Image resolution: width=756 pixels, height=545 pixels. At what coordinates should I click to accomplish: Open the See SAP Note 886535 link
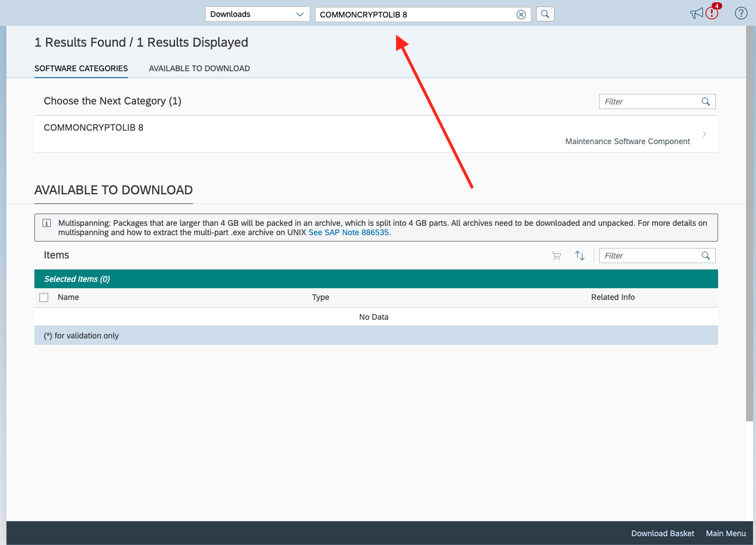pyautogui.click(x=349, y=232)
